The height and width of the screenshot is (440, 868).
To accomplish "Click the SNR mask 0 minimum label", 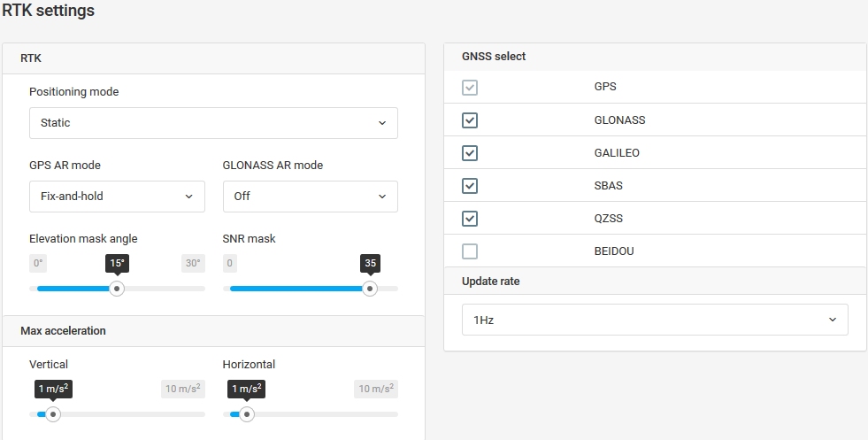I will [230, 263].
